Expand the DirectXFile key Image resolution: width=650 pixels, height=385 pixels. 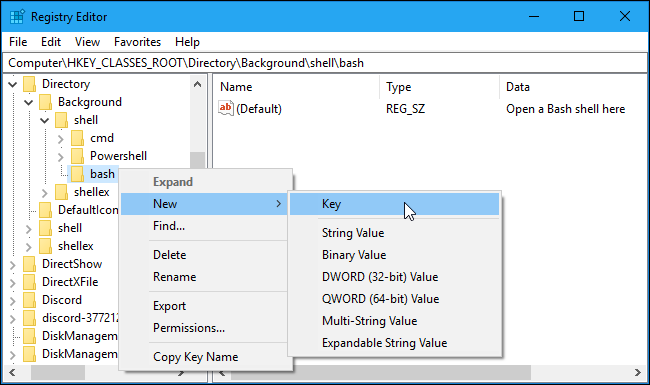13,283
